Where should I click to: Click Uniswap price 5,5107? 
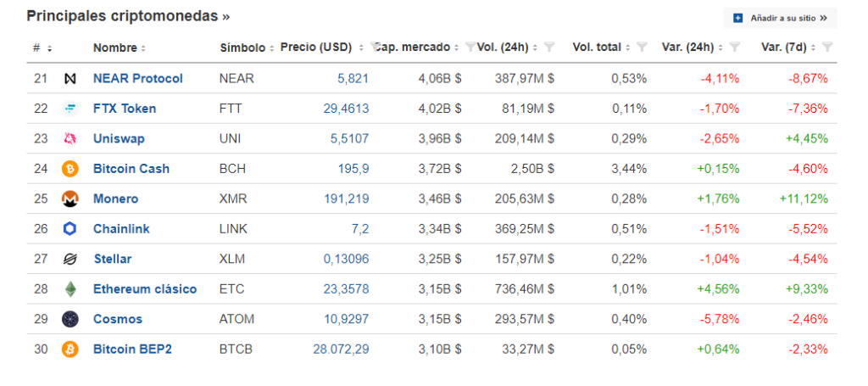[x=349, y=138]
